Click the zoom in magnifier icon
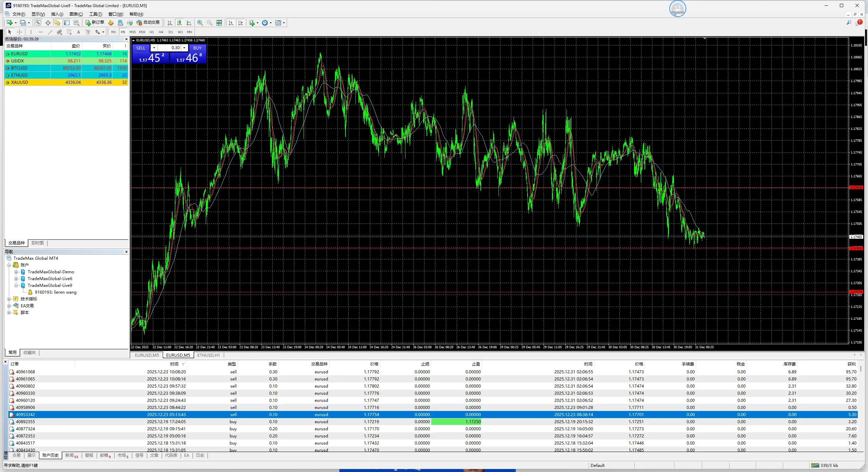868x472 pixels. [x=200, y=23]
